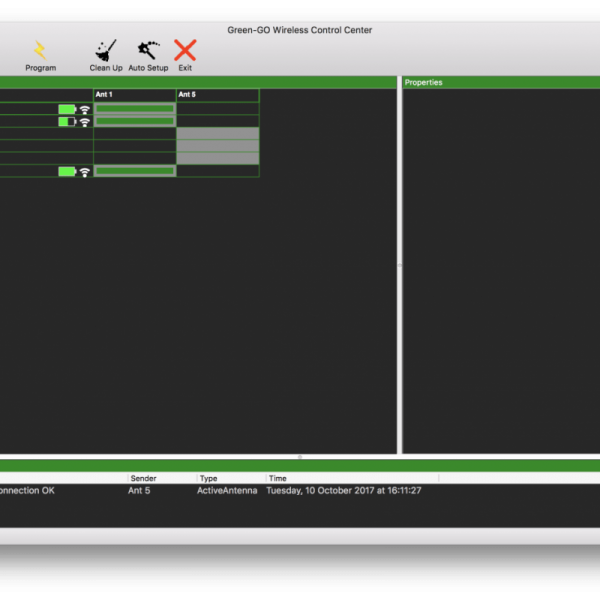Click the wifi signal icon in the bottom row
The width and height of the screenshot is (600, 600).
coord(85,172)
